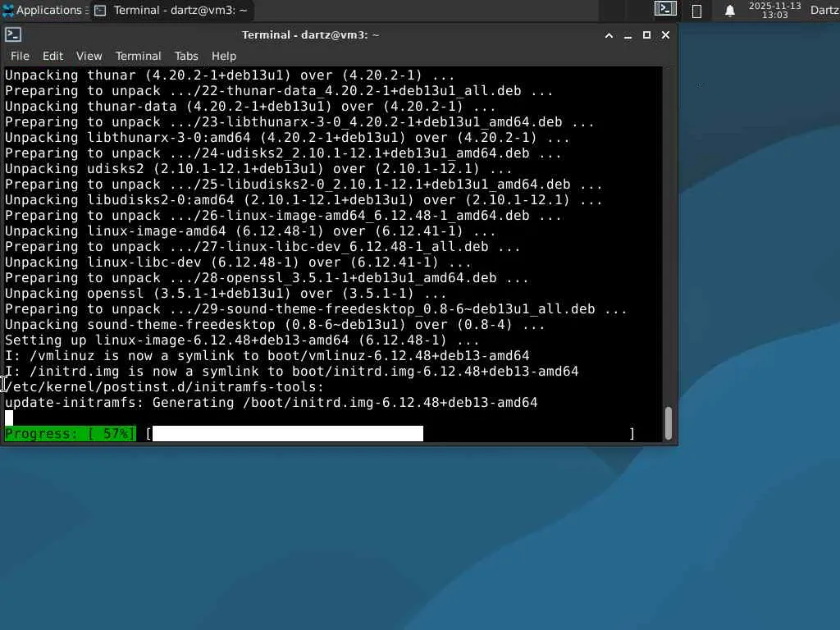840x630 pixels.
Task: Click 'Unpacking thunar-data' line
Action: click(x=250, y=107)
